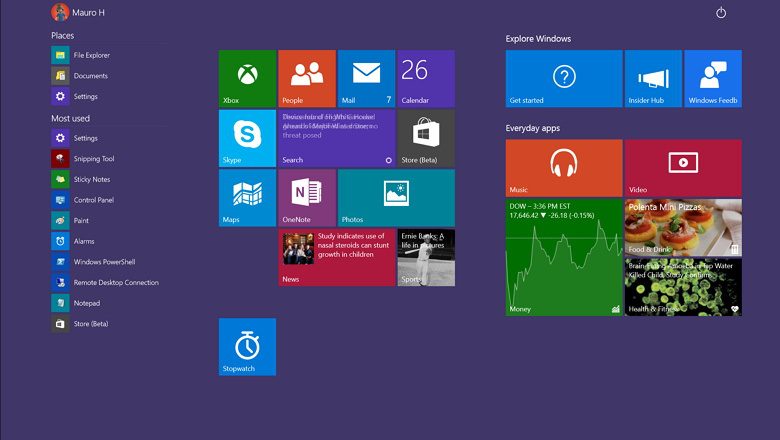Open the Food & Drink Polenta Mini Pizzas tile
Viewport: 780px width, 440px height.
[x=683, y=228]
